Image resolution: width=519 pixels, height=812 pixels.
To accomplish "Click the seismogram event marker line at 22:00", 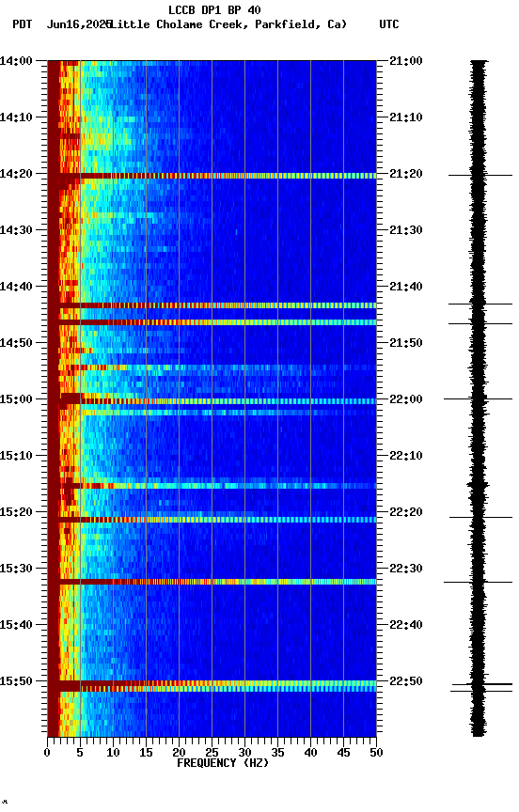I will point(478,399).
